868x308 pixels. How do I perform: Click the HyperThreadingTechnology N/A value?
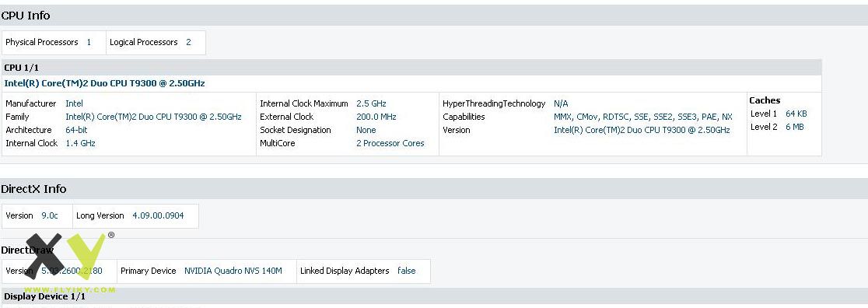561,103
